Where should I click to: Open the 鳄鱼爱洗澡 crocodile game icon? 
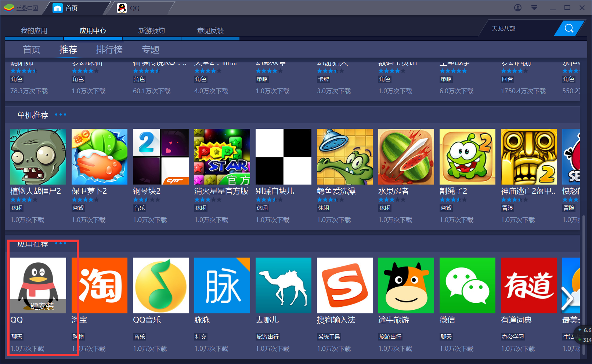(x=345, y=157)
